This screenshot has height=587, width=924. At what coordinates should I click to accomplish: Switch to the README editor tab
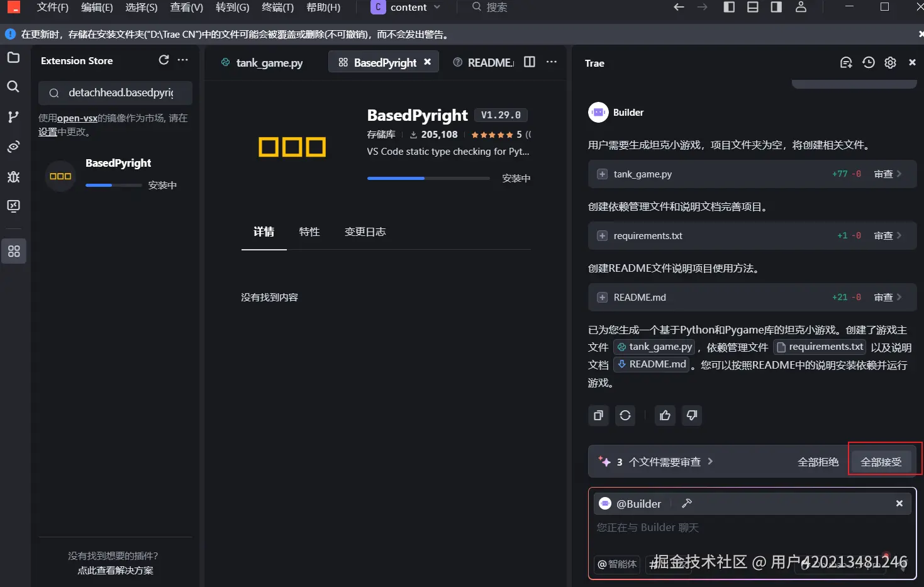483,62
